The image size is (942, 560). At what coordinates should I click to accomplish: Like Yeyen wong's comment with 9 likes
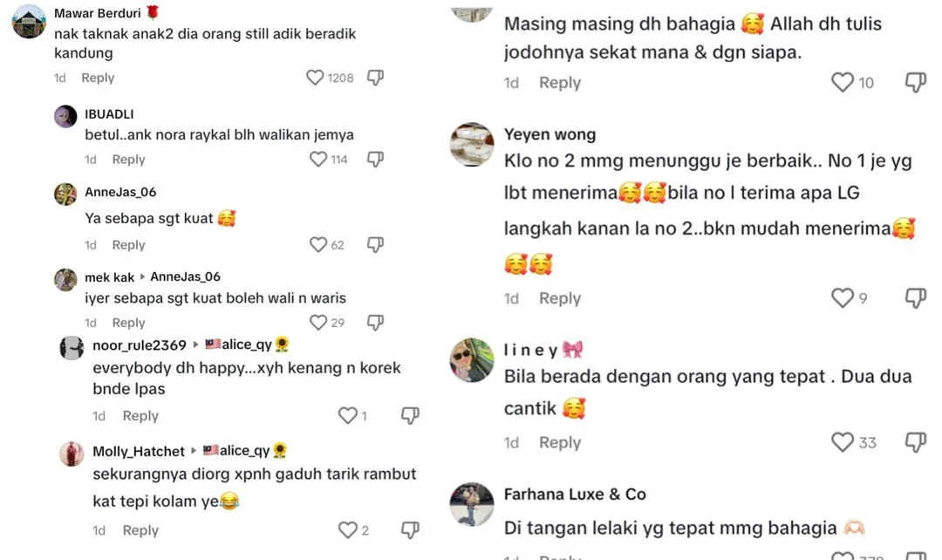(x=843, y=297)
